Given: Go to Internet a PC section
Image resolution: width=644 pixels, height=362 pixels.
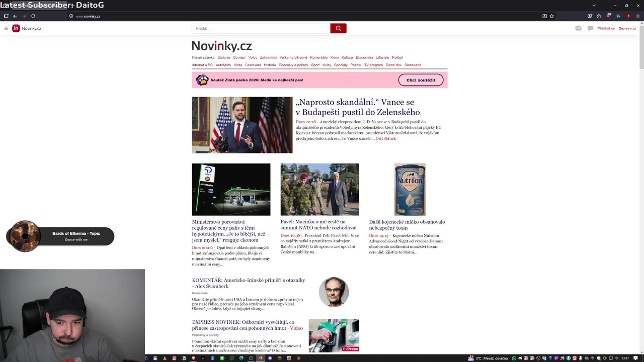Looking at the screenshot, I should click(202, 65).
